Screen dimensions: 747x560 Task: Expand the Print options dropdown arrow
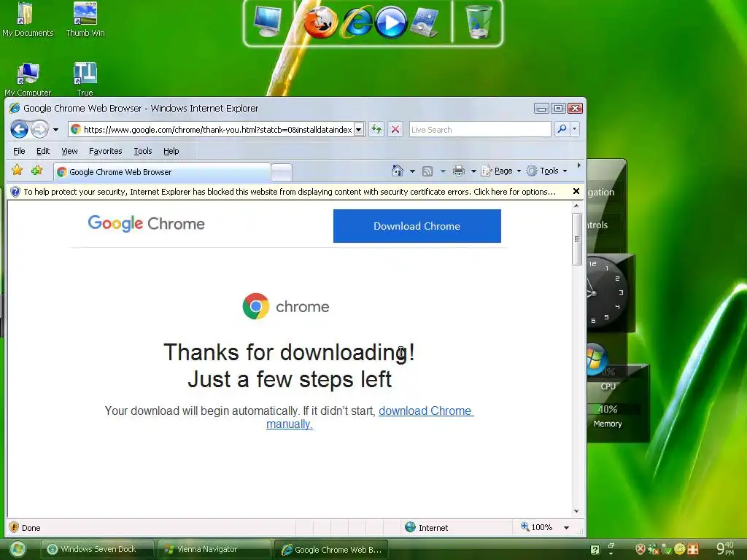click(x=473, y=171)
